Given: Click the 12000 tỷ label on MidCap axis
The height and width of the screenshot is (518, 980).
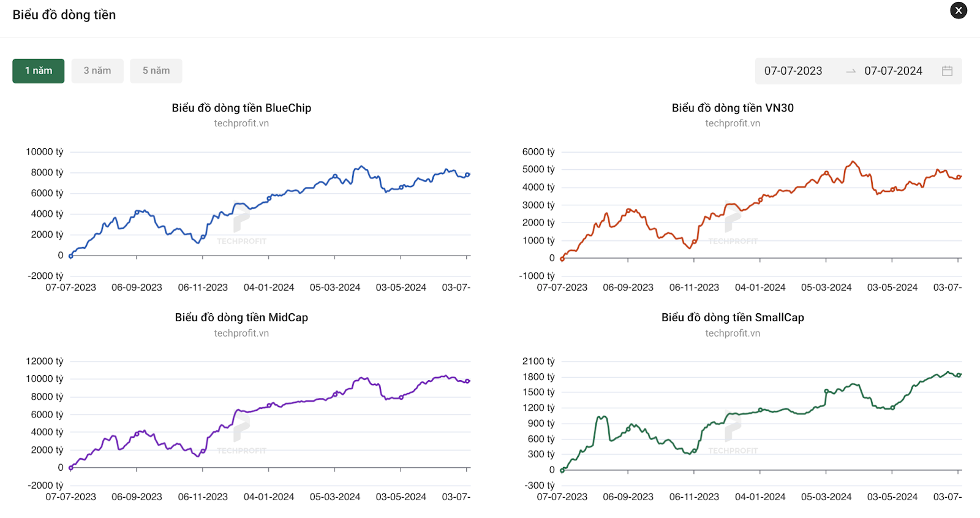Looking at the screenshot, I should (x=45, y=362).
